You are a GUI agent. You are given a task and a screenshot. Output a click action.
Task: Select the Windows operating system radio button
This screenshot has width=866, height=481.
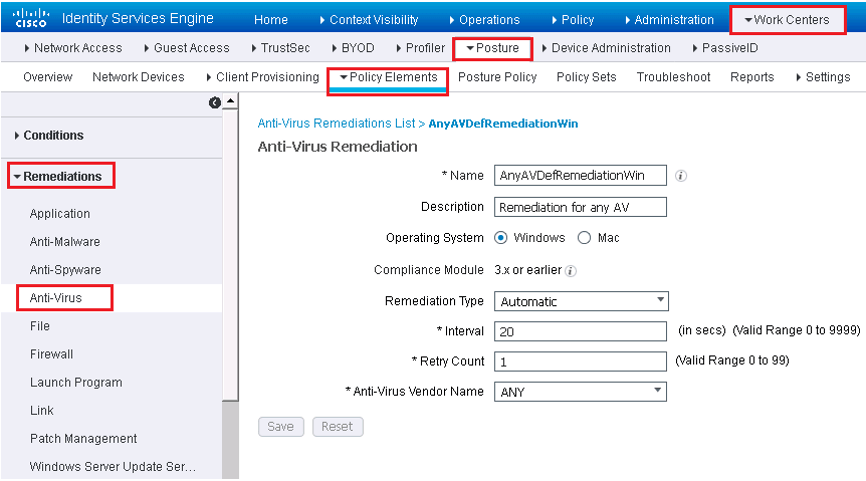(500, 238)
